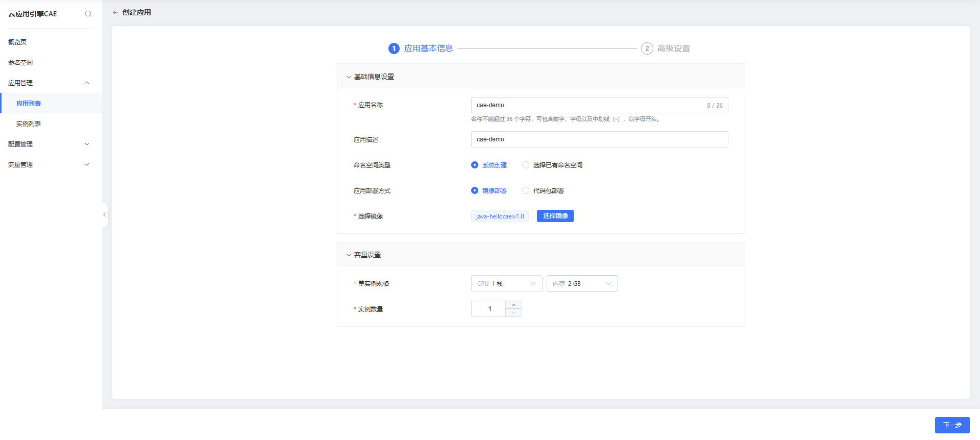Choose the 代码包部署 deployment radio button
Viewport: 980px width, 440px height.
pos(526,190)
